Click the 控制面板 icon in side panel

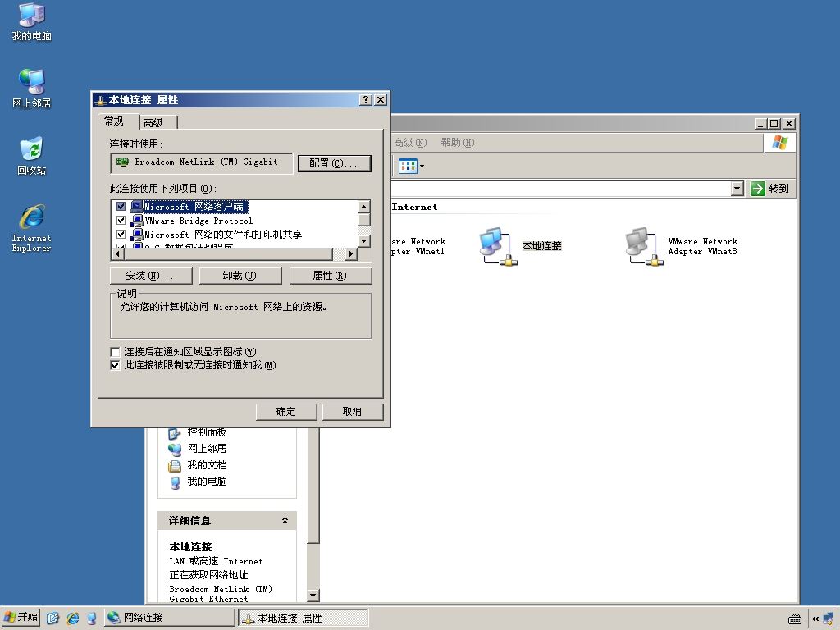(175, 433)
